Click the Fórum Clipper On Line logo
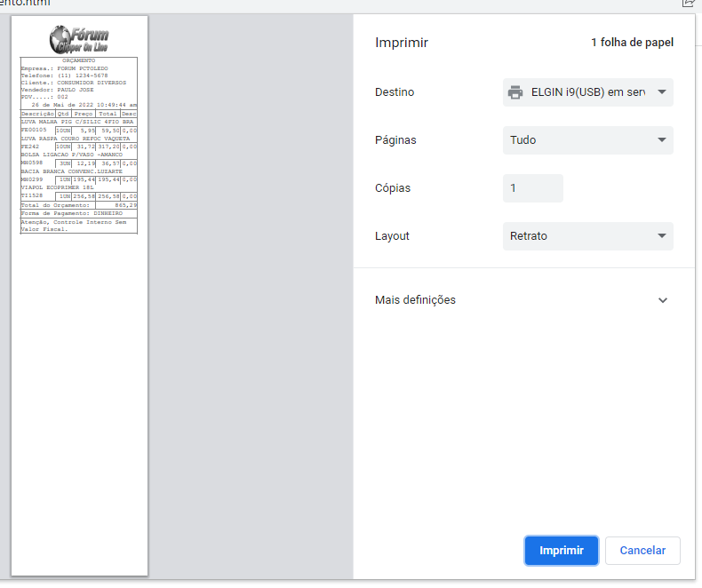The image size is (702, 588). [79, 39]
